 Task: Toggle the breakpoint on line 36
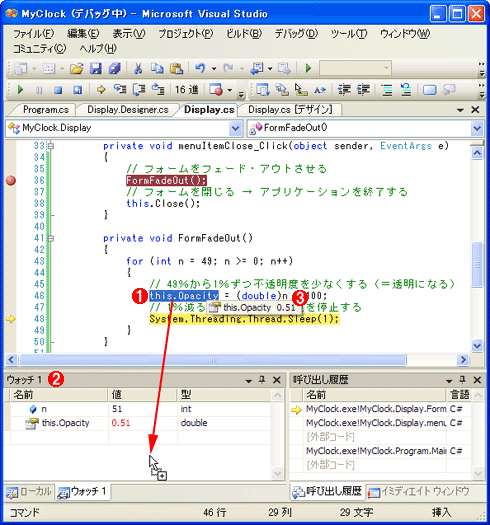point(11,180)
